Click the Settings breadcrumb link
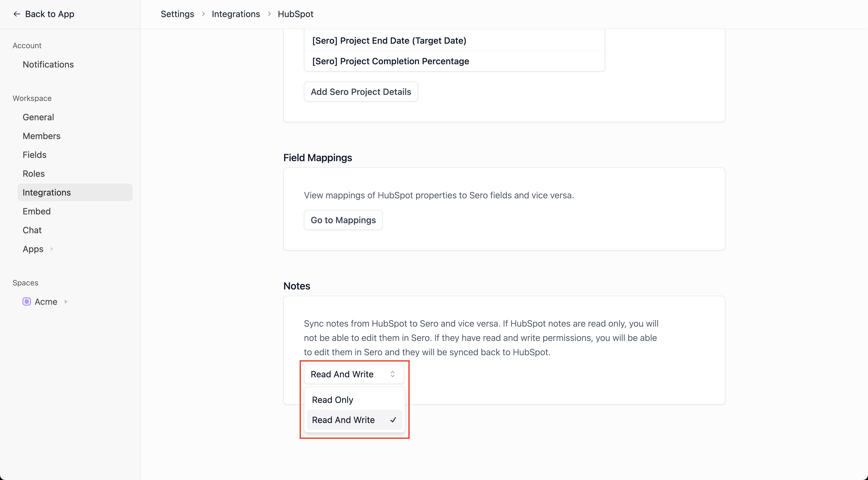868x480 pixels. tap(177, 14)
